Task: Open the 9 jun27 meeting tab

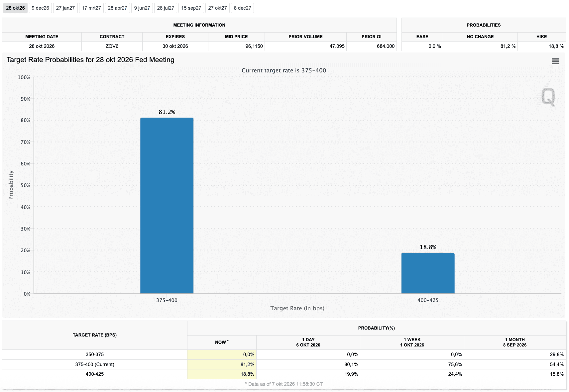Action: pos(142,8)
